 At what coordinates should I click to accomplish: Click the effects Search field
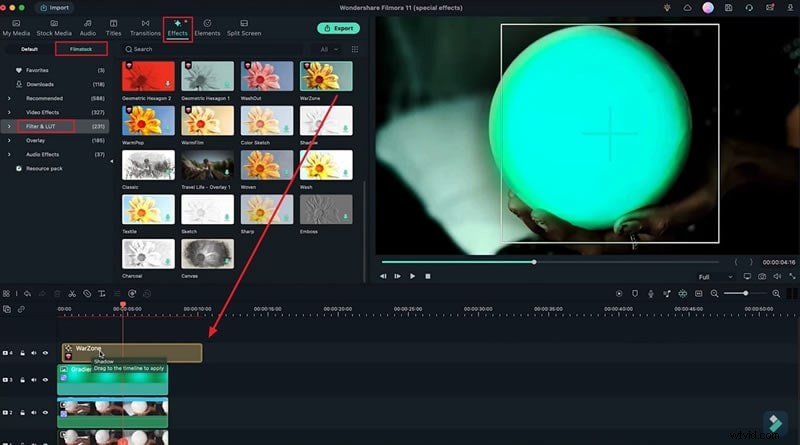(214, 49)
